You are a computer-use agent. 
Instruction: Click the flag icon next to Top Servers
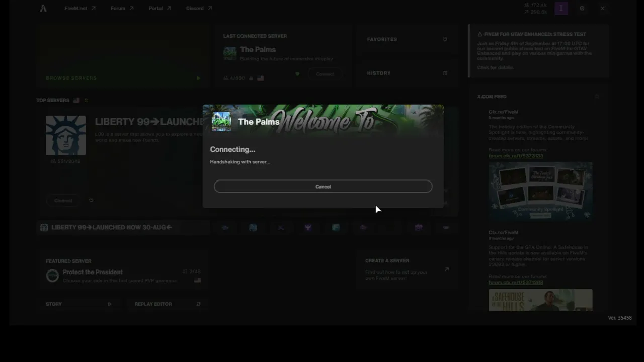click(76, 100)
